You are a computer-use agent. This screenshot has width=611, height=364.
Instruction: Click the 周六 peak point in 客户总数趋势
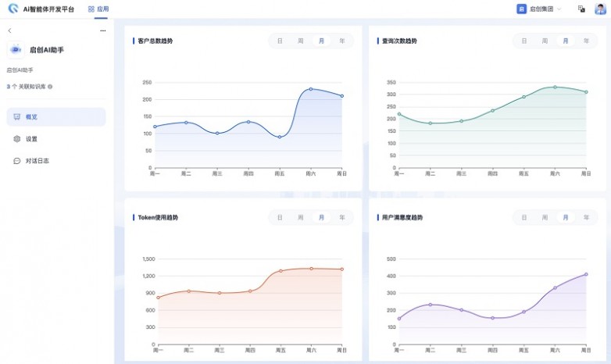click(310, 89)
